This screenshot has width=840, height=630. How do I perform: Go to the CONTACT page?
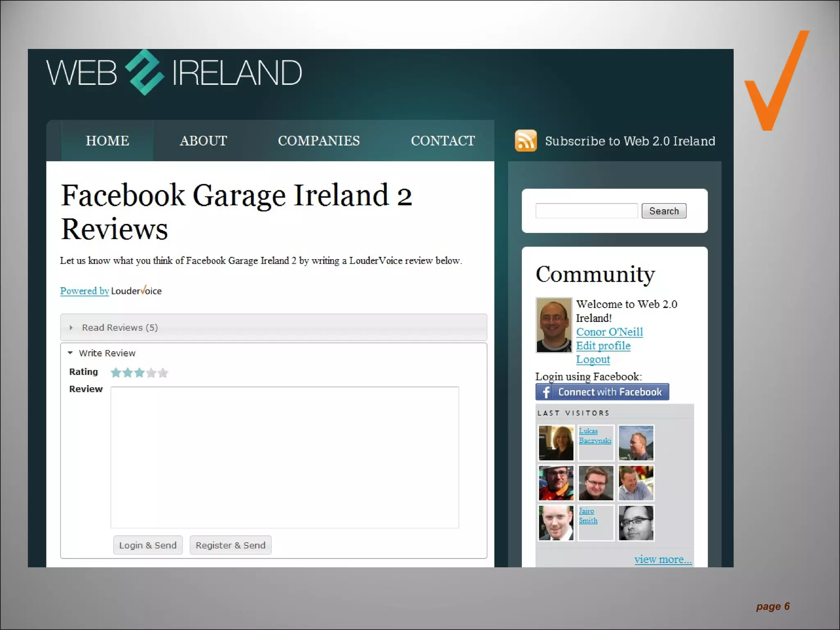(x=443, y=141)
